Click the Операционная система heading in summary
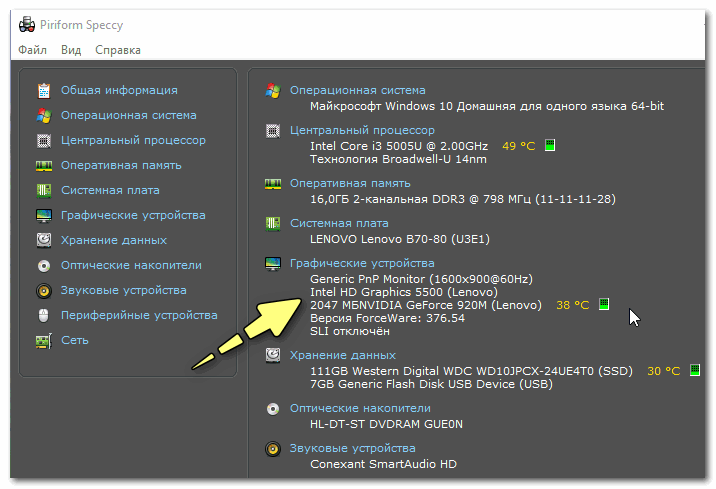Screen dimensions: 716x489 [358, 90]
